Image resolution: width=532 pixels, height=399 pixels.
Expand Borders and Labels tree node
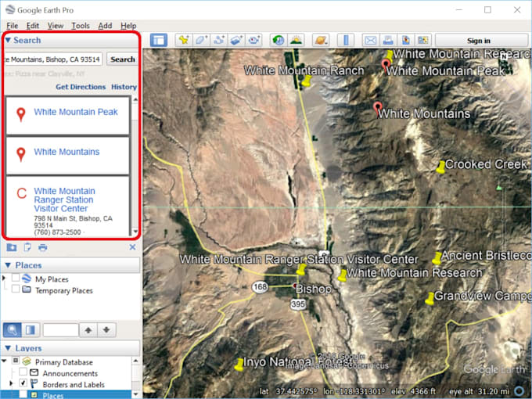[11, 383]
